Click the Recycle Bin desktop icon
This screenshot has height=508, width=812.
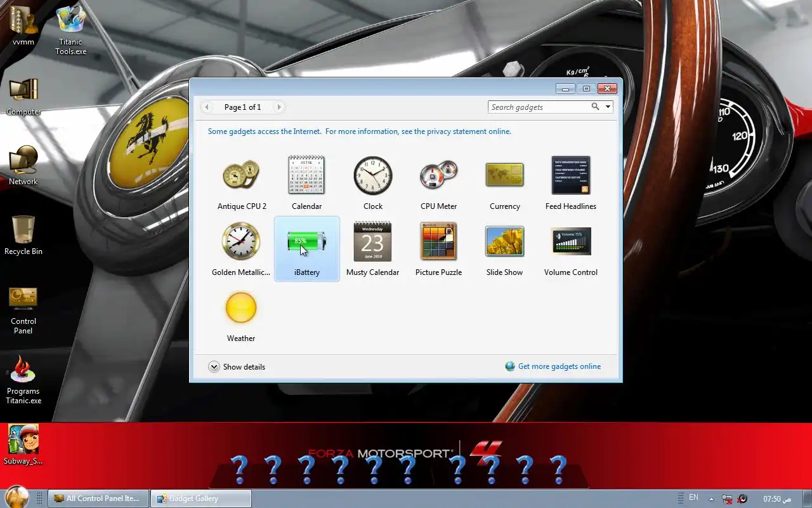point(23,235)
